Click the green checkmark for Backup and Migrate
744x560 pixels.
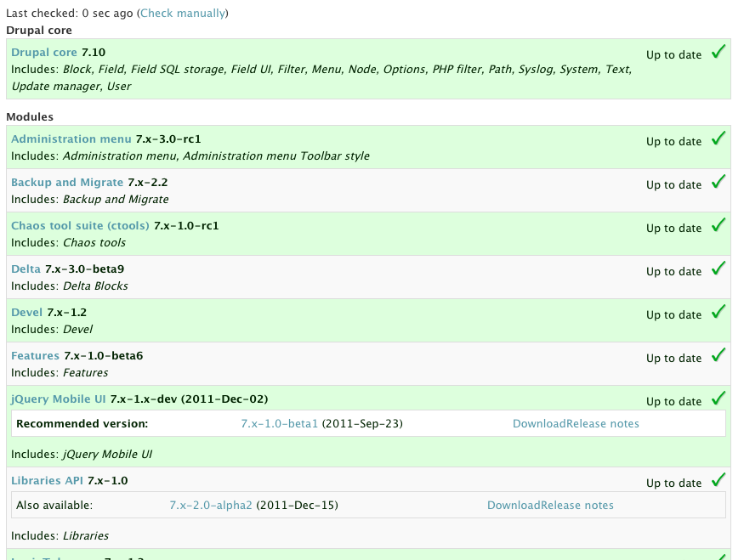coord(718,181)
